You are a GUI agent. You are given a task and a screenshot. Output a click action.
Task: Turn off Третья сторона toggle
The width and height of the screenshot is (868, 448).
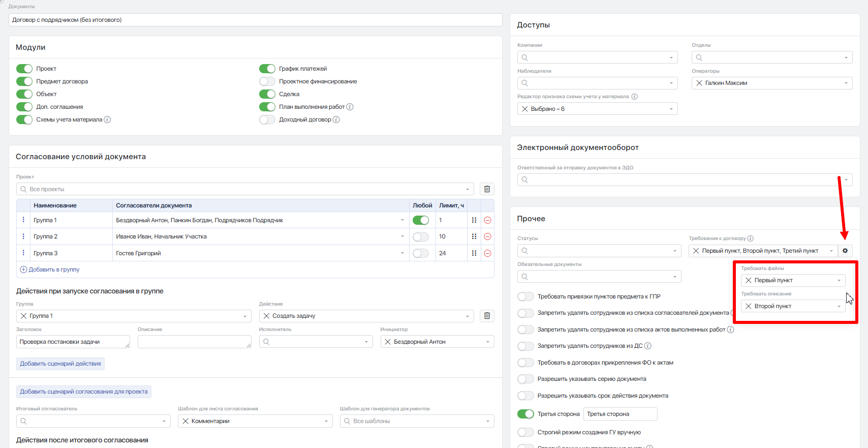click(x=525, y=414)
